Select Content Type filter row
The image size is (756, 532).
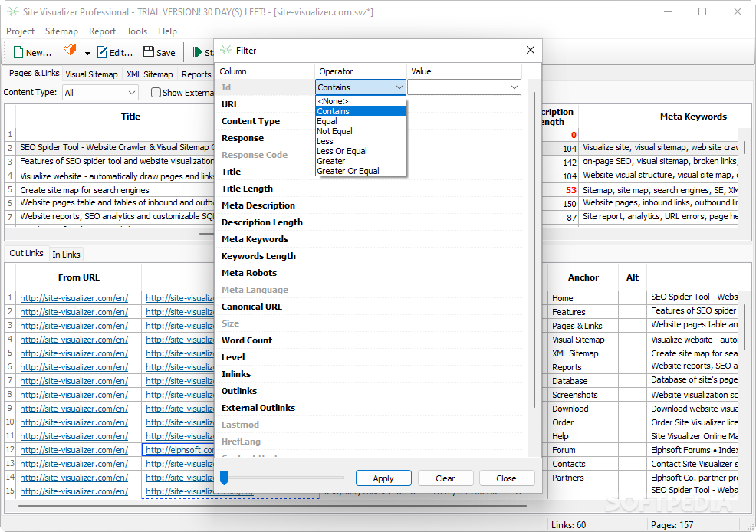[251, 121]
